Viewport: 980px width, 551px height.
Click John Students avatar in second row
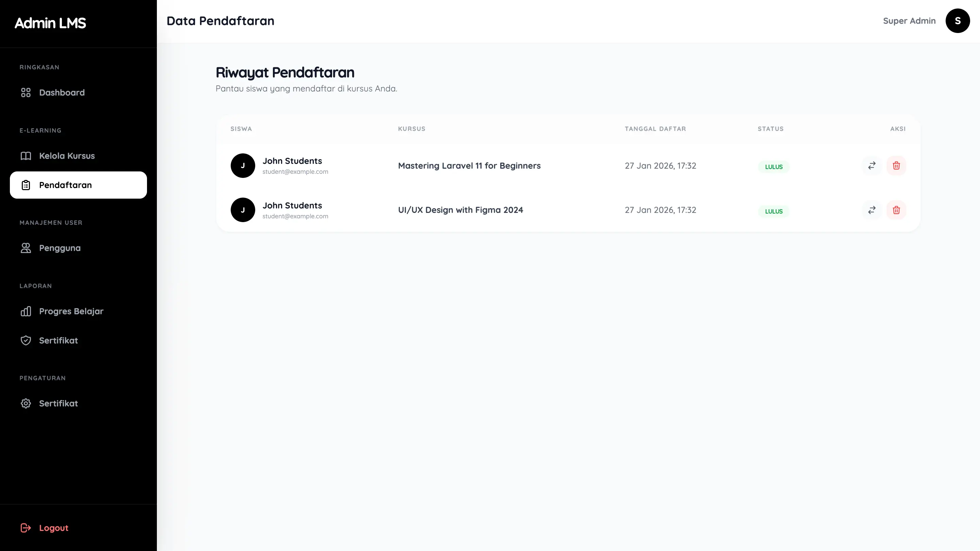(x=243, y=210)
